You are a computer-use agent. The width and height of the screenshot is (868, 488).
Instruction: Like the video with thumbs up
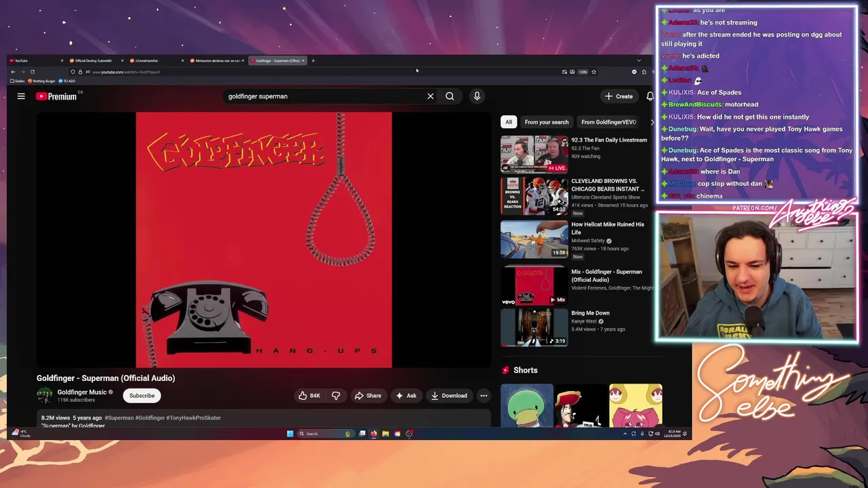click(x=309, y=396)
